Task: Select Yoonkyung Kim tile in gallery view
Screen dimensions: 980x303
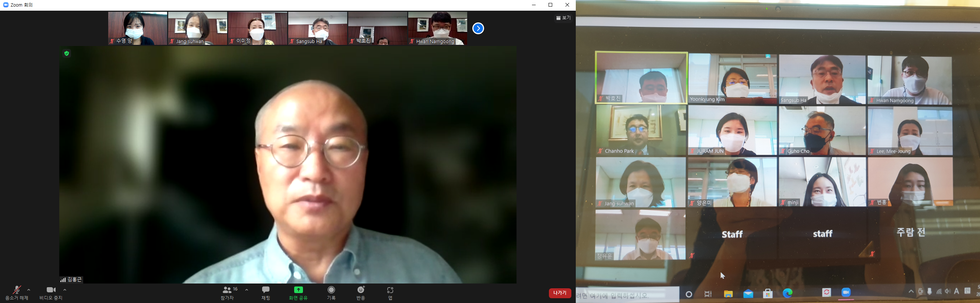Action: point(733,79)
